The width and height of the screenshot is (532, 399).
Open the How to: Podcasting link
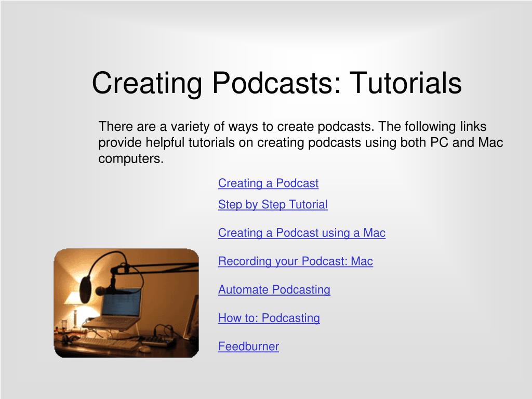pos(269,318)
